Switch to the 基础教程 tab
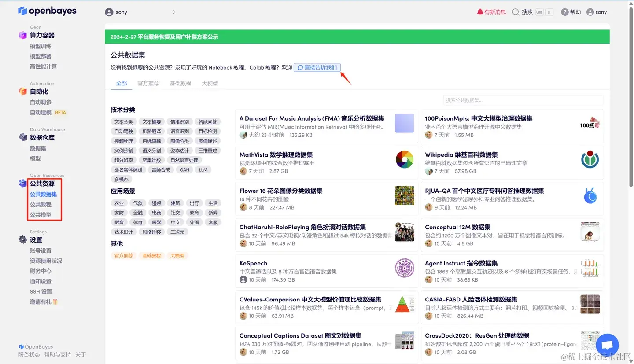634x364 pixels. [181, 83]
